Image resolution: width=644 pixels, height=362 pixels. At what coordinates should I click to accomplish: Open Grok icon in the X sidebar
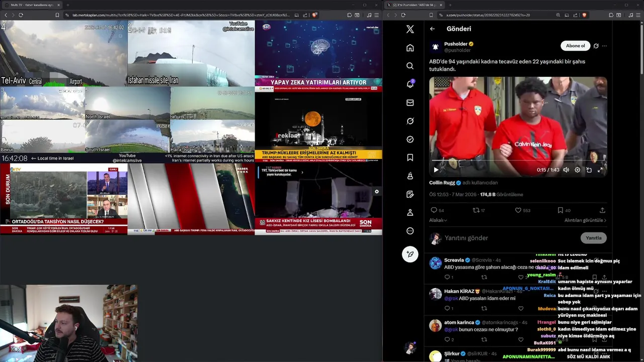pos(410,121)
